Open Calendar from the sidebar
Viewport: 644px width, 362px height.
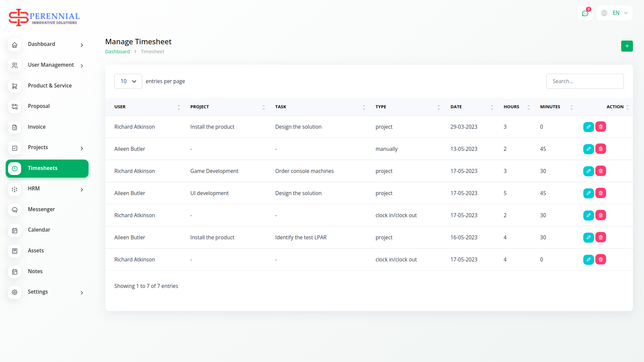39,230
